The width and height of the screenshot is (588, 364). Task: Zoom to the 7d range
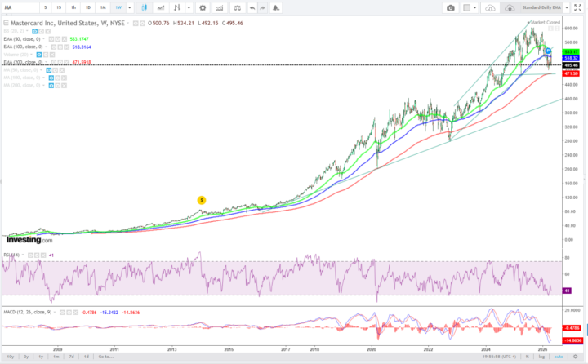71,357
